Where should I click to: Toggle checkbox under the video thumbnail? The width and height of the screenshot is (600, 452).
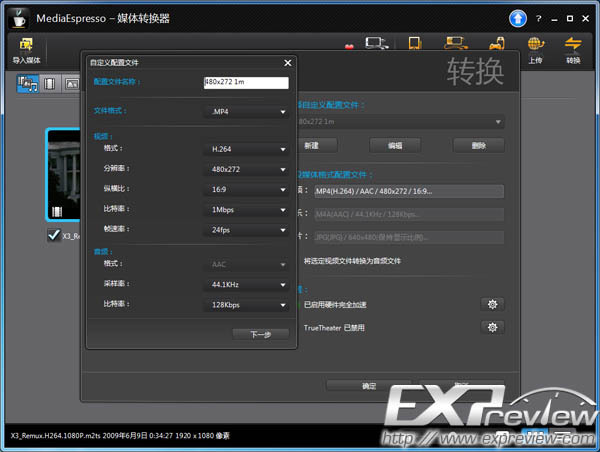point(55,236)
